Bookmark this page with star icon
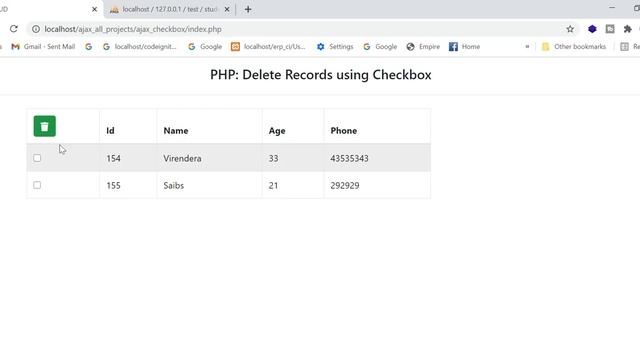This screenshot has width=640, height=360. coord(570,29)
